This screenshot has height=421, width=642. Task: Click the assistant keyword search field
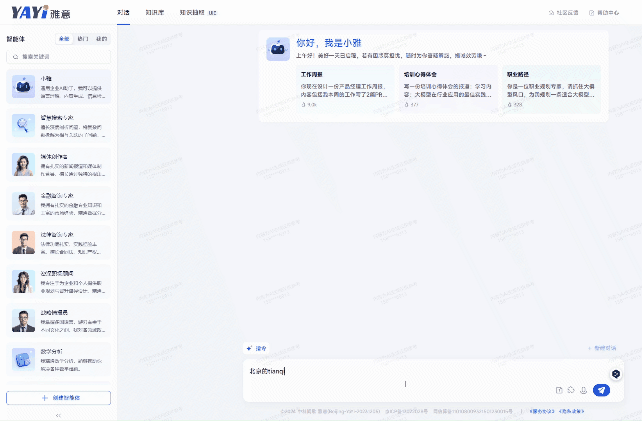pyautogui.click(x=58, y=57)
